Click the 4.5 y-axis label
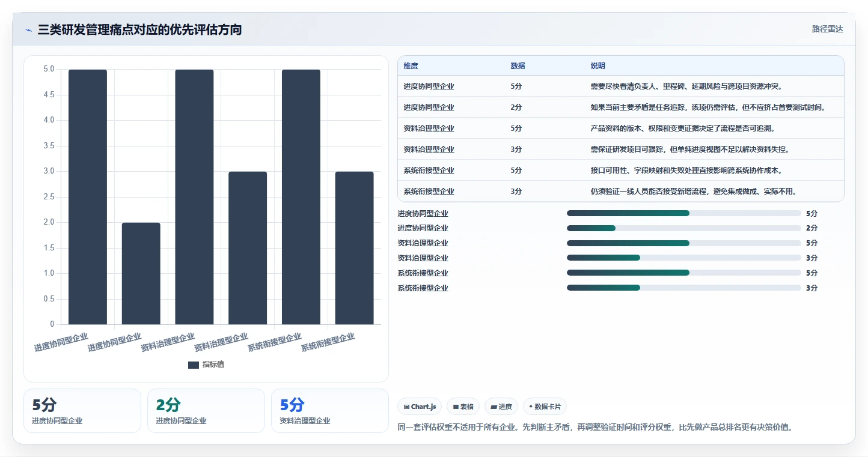The width and height of the screenshot is (868, 457). (x=49, y=95)
